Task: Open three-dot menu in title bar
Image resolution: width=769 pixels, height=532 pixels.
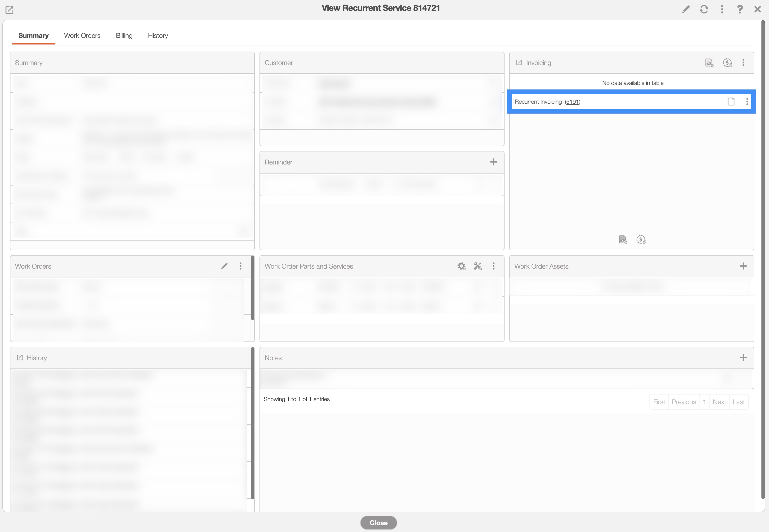Action: coord(722,9)
